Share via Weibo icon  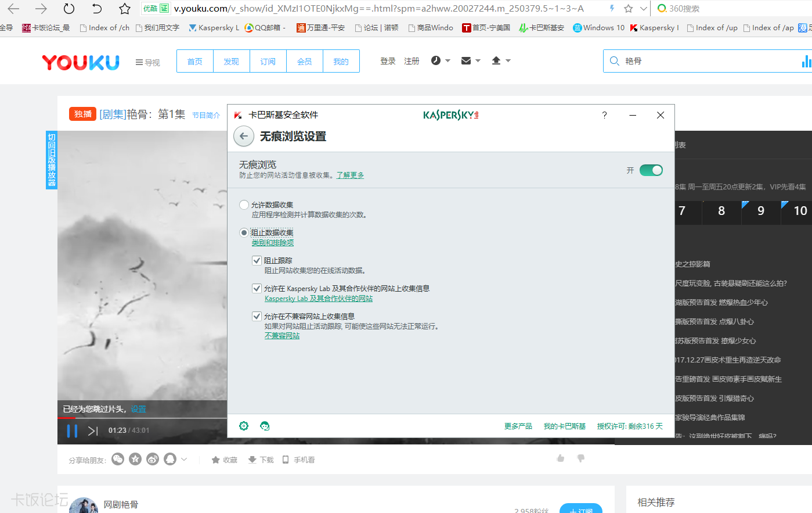pos(153,459)
